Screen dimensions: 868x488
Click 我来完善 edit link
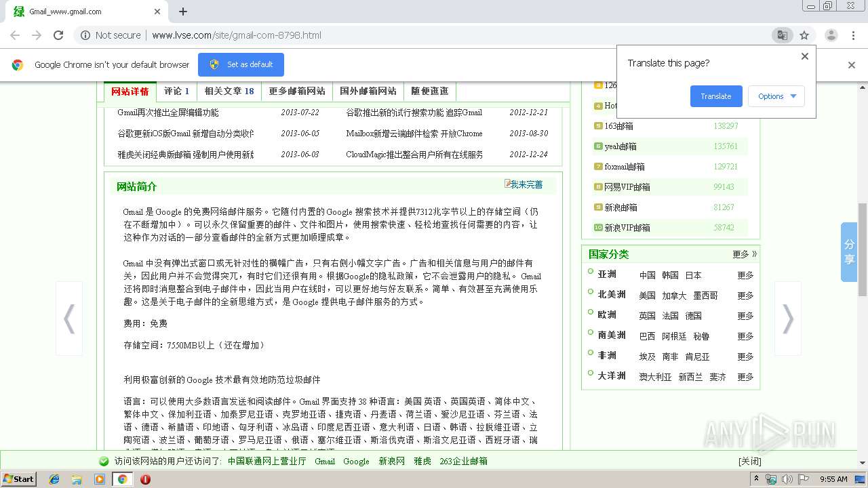[524, 184]
